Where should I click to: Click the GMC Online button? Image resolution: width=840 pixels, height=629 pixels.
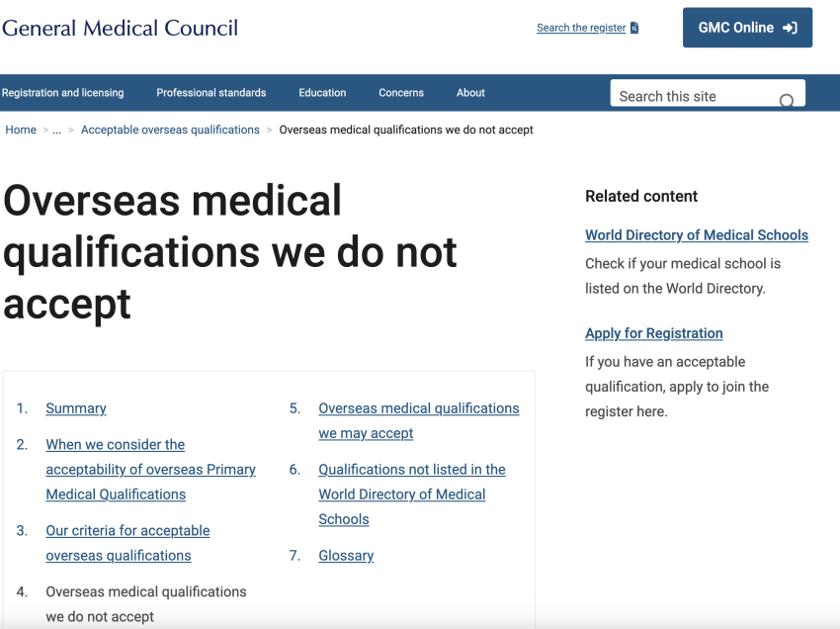747,28
